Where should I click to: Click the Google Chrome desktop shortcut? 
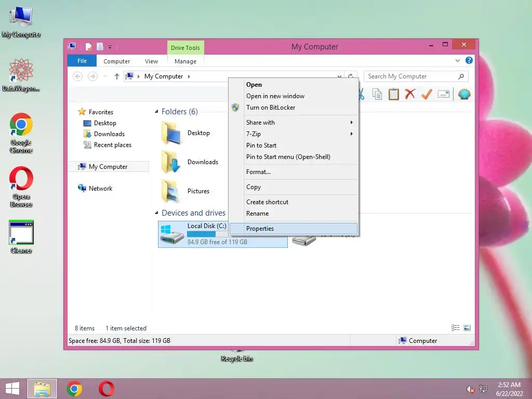(21, 133)
